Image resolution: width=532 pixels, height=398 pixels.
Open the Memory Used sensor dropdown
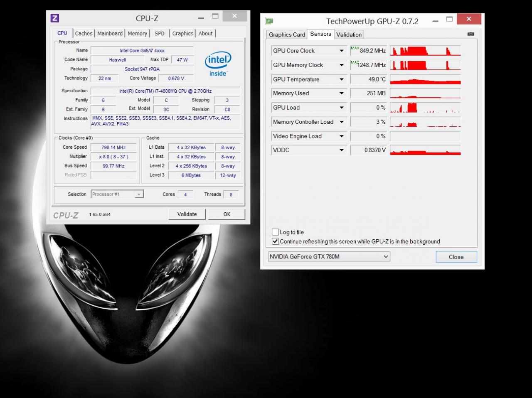(x=342, y=93)
